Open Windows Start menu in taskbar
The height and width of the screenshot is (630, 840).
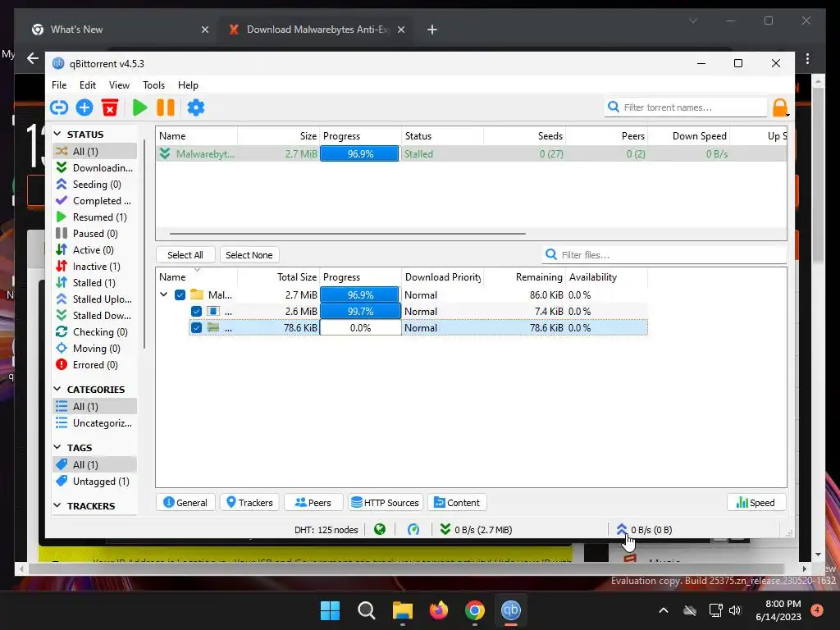330,610
